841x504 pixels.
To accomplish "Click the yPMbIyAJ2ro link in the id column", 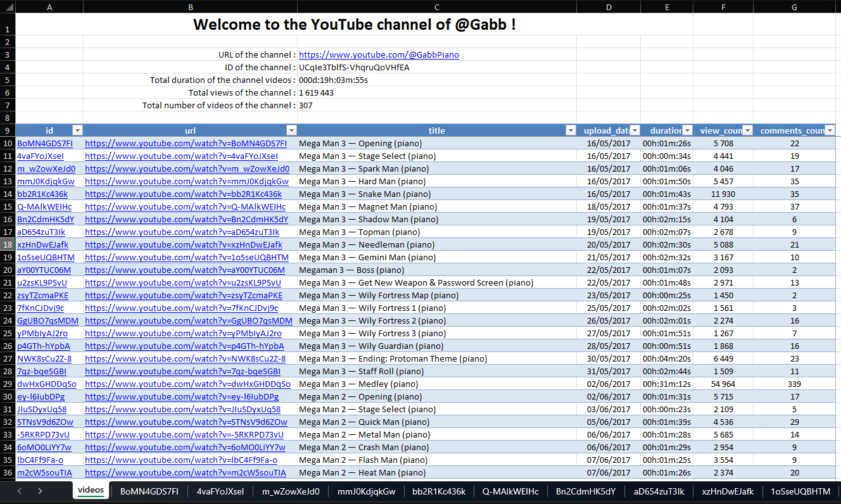I will [42, 334].
